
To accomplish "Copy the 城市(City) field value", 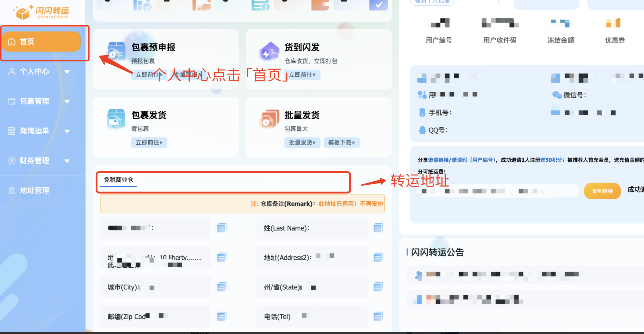I will 221,287.
